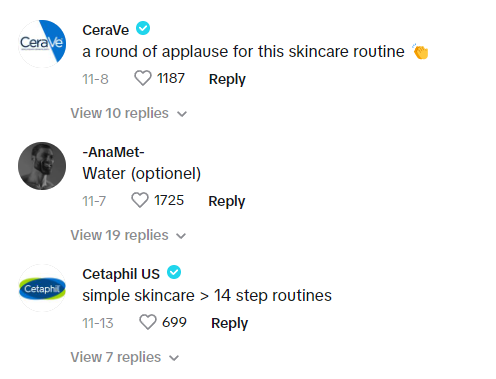Screen dimensions: 496x379
Task: Expand View 7 replies under Cetaphil
Action: point(125,357)
